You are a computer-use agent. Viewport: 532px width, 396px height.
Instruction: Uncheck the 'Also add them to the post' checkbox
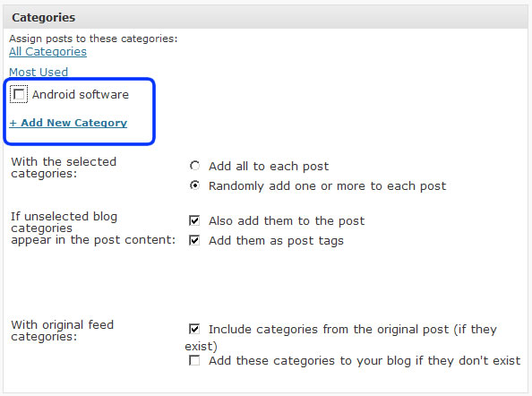pyautogui.click(x=194, y=220)
